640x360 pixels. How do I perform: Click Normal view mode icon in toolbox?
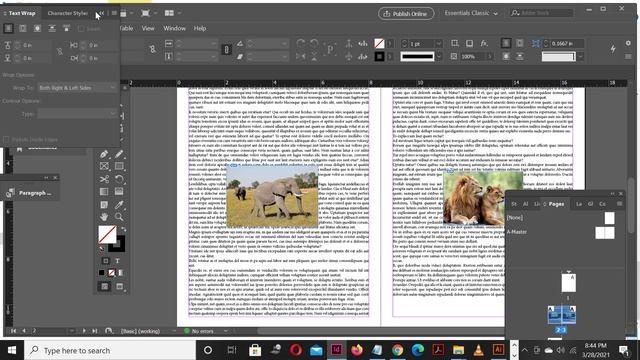104,287
